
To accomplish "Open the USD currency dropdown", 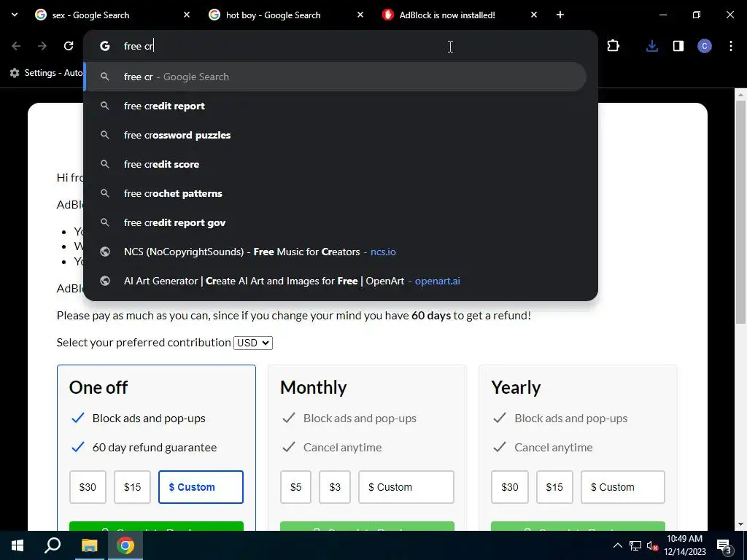I will (x=253, y=343).
